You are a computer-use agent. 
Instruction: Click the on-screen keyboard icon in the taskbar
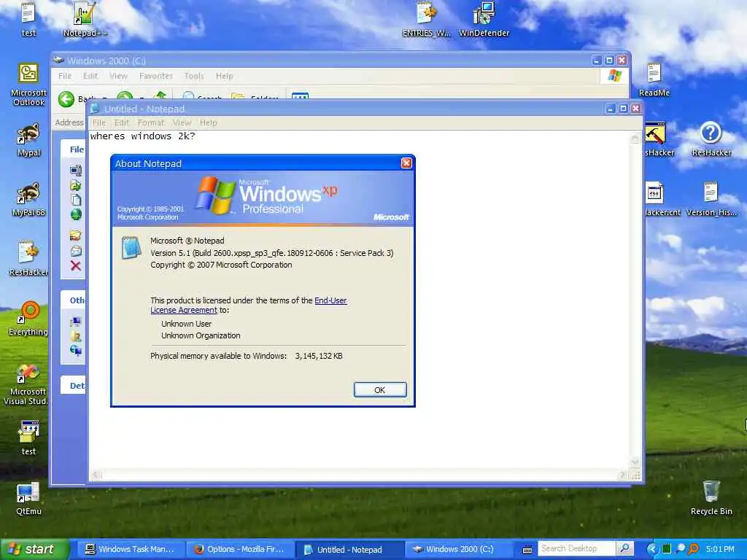pos(527,550)
